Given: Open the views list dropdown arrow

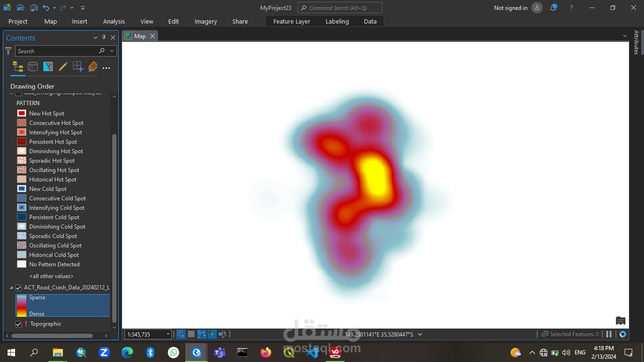Looking at the screenshot, I should coord(625,36).
